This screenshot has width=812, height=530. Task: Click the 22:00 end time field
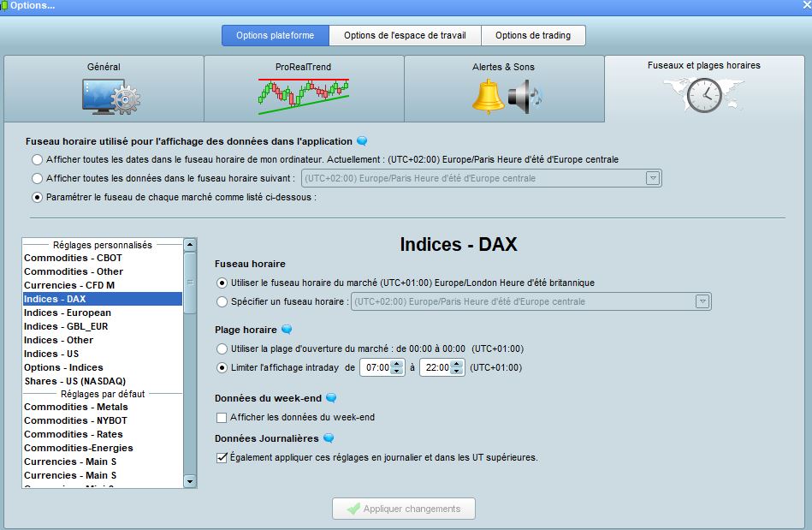pos(436,367)
